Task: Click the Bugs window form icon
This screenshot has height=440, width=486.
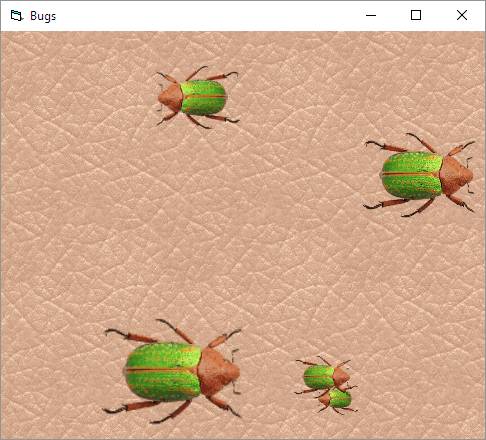Action: (x=16, y=16)
